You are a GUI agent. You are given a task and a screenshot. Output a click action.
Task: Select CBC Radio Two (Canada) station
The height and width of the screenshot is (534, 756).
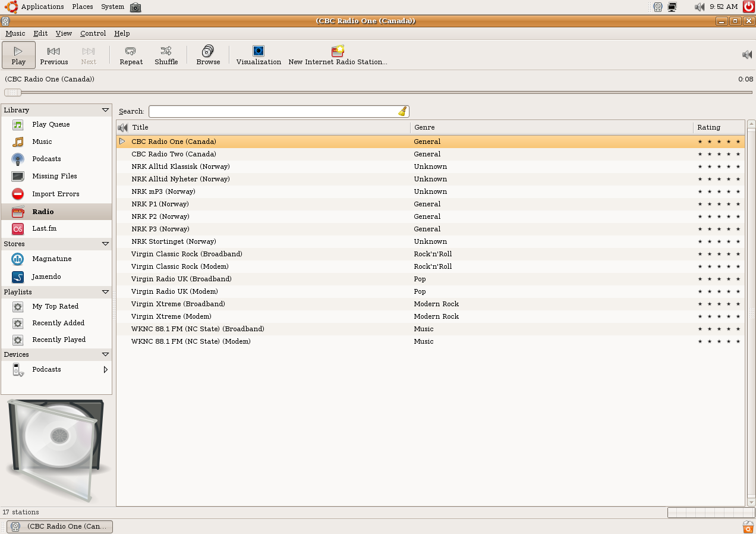coord(430,154)
